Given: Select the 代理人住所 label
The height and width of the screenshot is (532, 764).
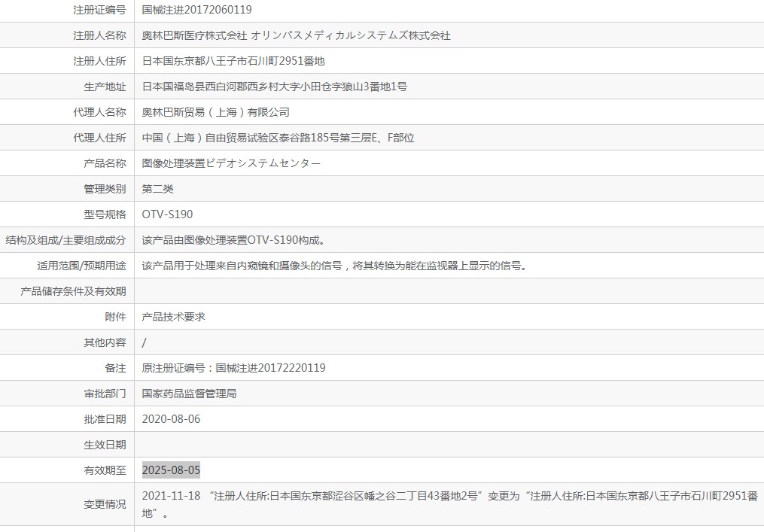Looking at the screenshot, I should (x=99, y=138).
